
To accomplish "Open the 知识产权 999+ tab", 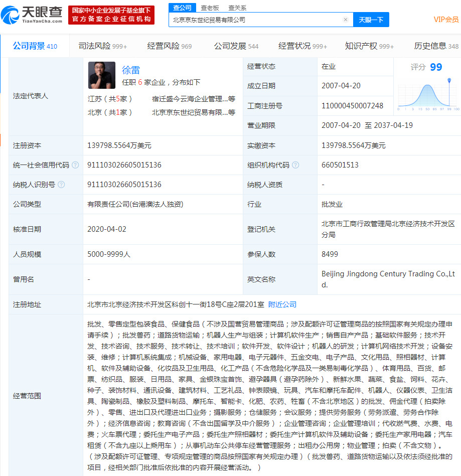I will point(370,46).
